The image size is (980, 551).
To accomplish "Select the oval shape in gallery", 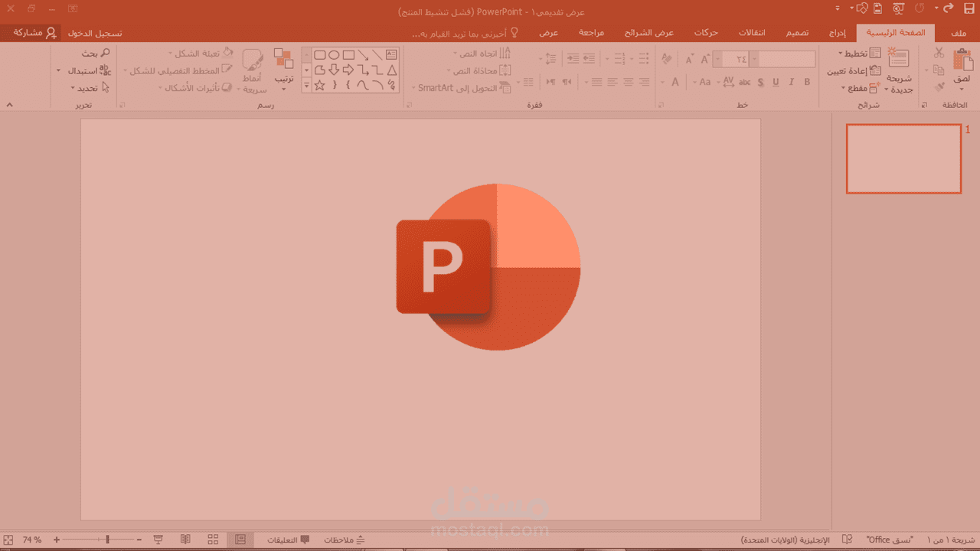I will tap(334, 55).
